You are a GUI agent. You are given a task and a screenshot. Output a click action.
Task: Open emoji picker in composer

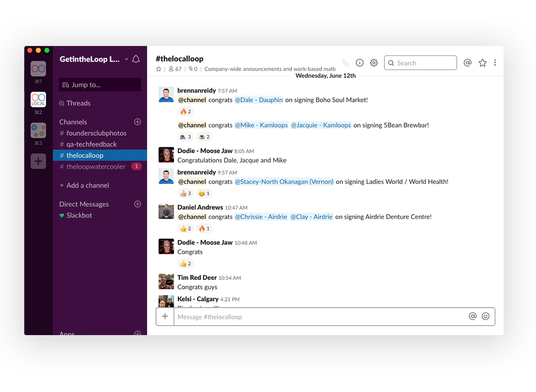tap(485, 316)
